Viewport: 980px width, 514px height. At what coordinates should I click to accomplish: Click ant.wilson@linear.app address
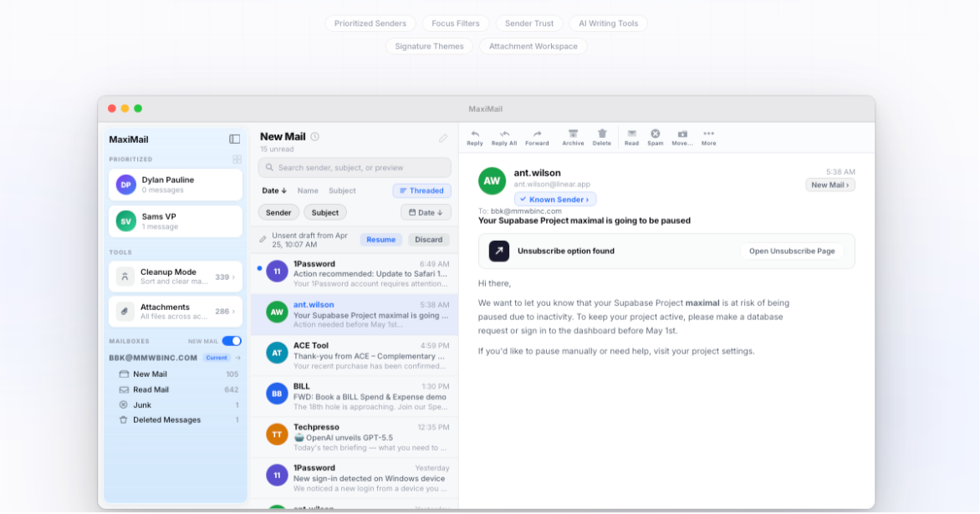pyautogui.click(x=552, y=184)
